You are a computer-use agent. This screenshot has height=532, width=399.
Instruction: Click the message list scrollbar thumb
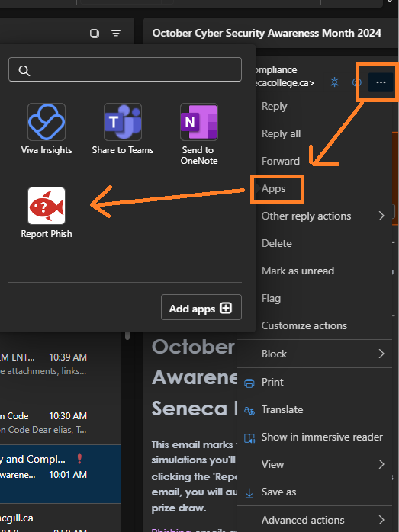[x=127, y=335]
